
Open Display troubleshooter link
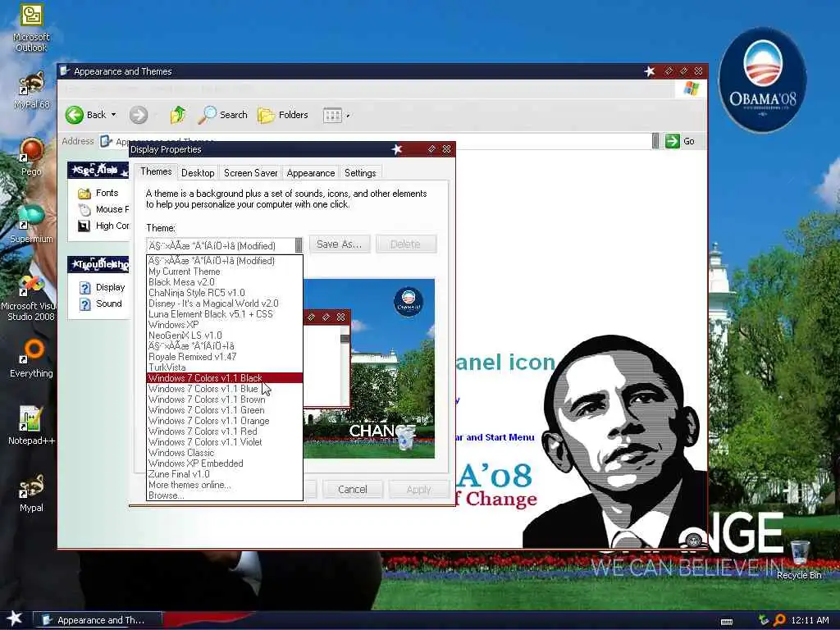[x=103, y=287]
